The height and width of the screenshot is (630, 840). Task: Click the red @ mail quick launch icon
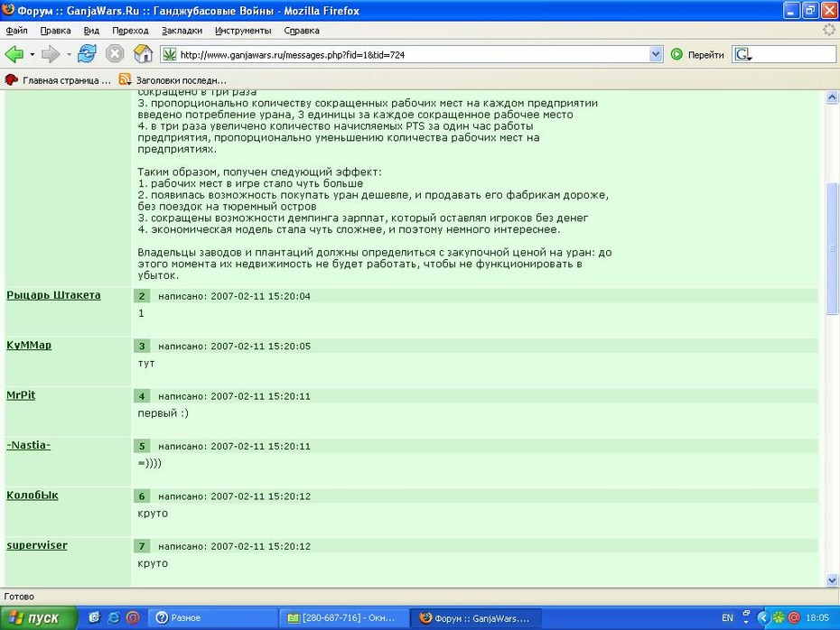click(132, 617)
